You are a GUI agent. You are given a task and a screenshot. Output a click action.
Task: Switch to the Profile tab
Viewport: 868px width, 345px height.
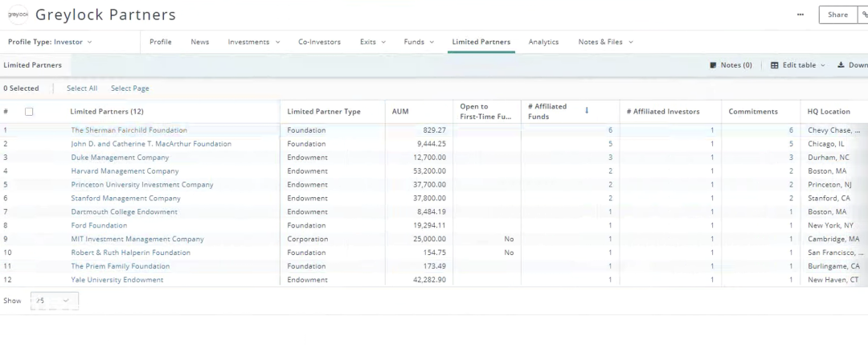161,42
